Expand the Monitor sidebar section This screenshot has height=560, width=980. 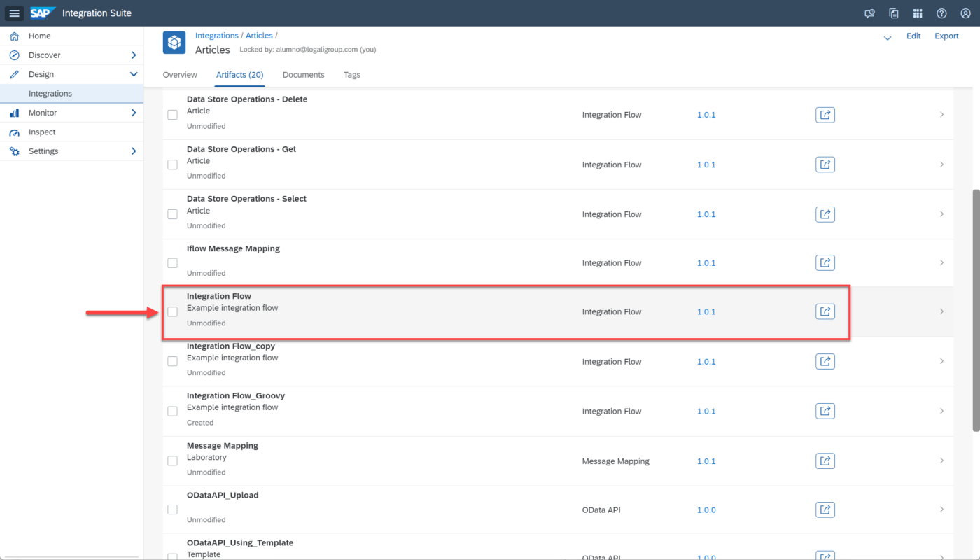tap(134, 113)
